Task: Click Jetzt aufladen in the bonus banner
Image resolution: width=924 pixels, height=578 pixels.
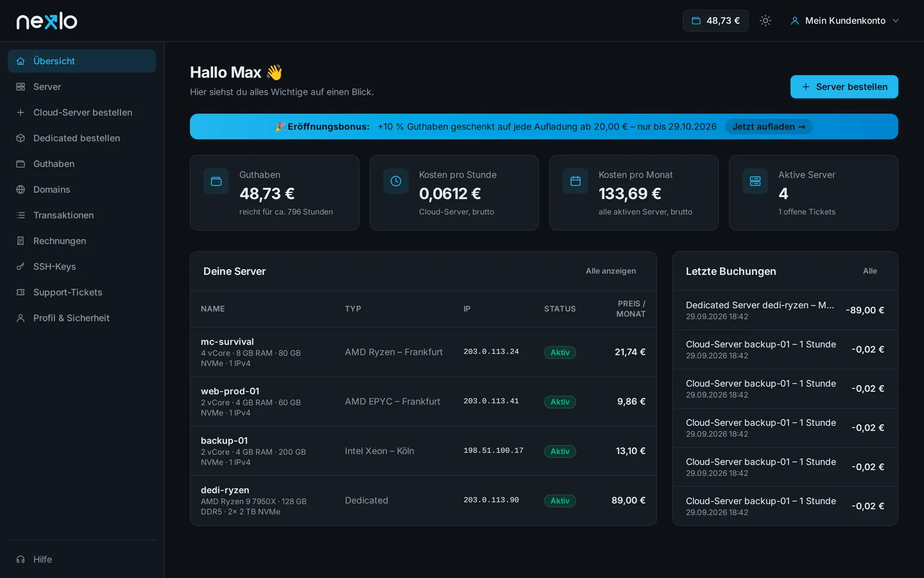Action: (769, 127)
